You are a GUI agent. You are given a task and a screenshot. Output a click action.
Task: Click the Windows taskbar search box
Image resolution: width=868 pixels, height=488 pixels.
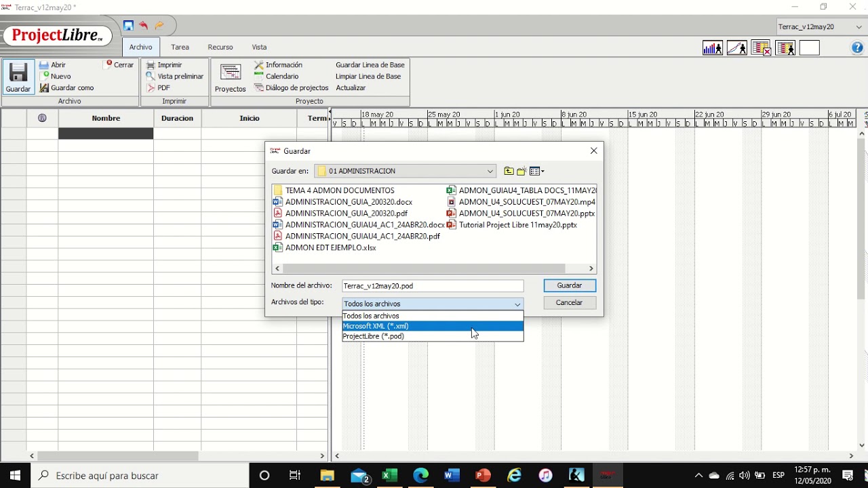140,476
